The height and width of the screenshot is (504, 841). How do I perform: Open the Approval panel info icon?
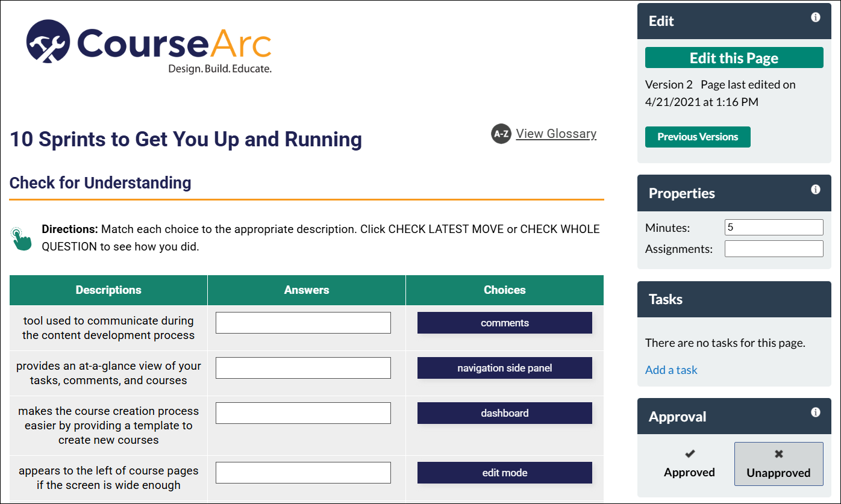coord(816,412)
